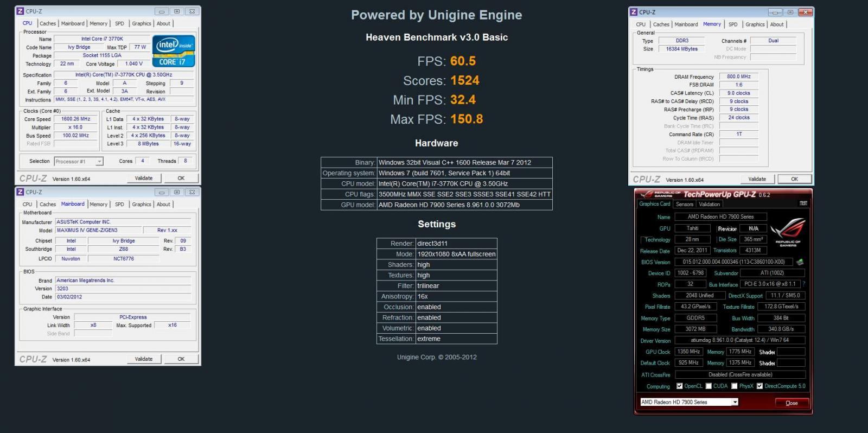
Task: Open Sensors tab in GPU-Z
Action: 685,204
